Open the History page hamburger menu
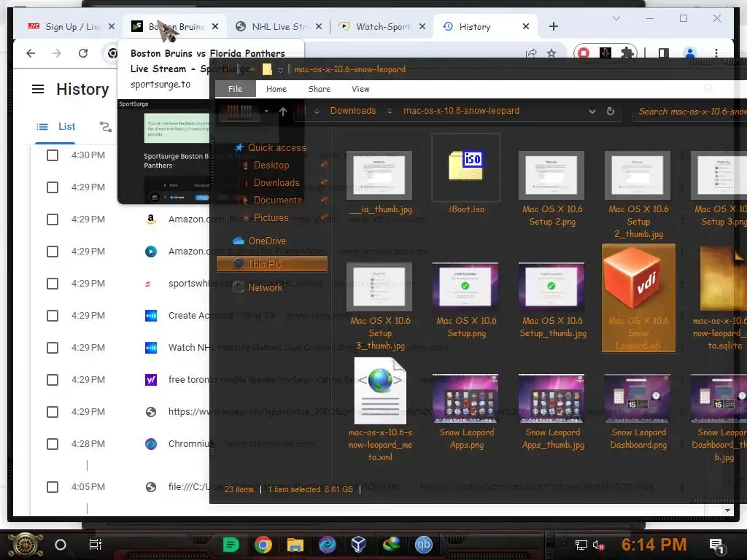The height and width of the screenshot is (560, 747). coord(38,89)
